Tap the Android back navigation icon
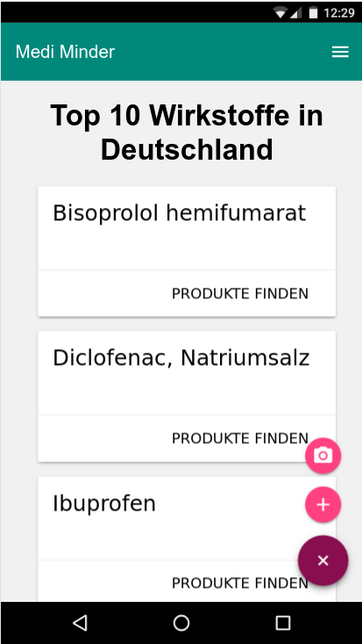This screenshot has width=362, height=644. 80,623
